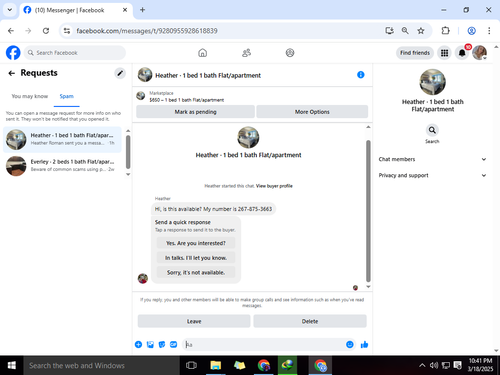Click the Marketplace listing thumbnail
Screen dimensions: 500x375
coord(141,96)
